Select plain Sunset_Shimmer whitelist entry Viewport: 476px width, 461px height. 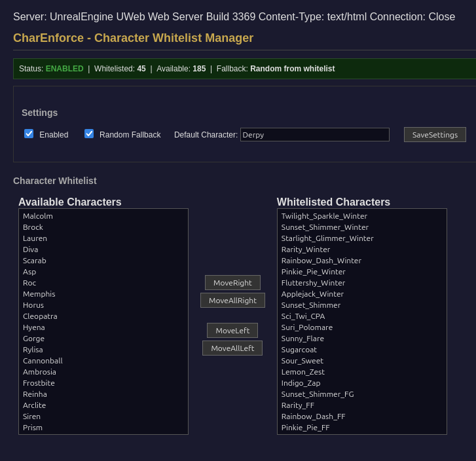click(362, 305)
